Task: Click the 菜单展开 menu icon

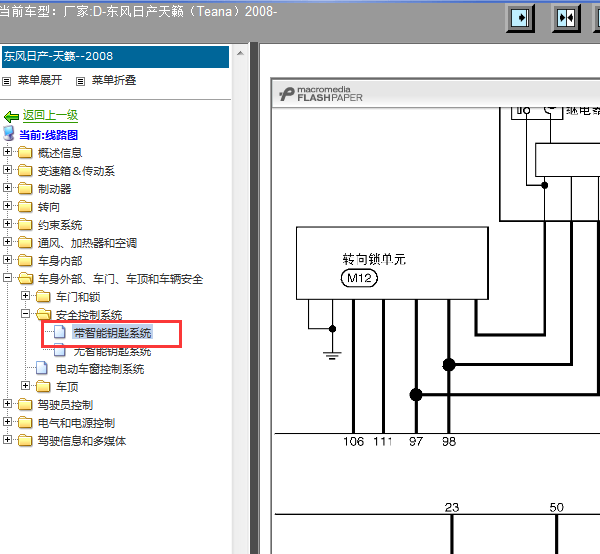Action: tap(7, 81)
